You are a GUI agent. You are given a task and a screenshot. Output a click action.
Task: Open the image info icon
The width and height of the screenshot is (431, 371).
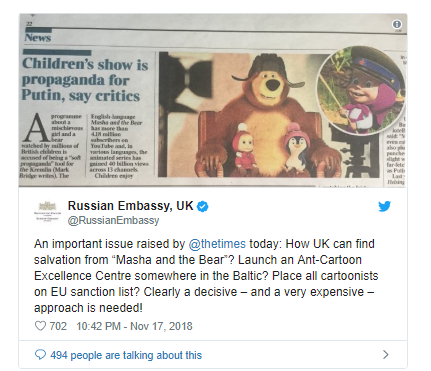tap(397, 24)
